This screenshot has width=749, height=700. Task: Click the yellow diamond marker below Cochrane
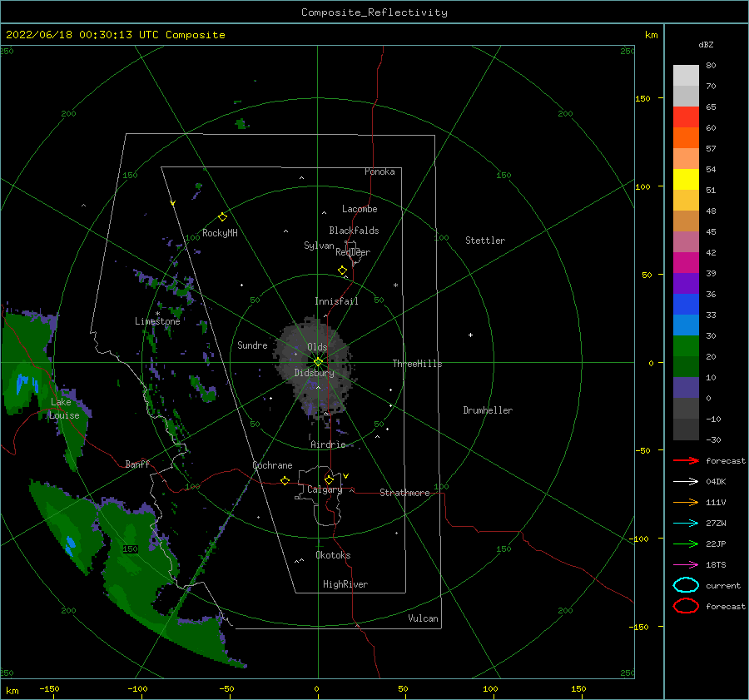coord(285,480)
